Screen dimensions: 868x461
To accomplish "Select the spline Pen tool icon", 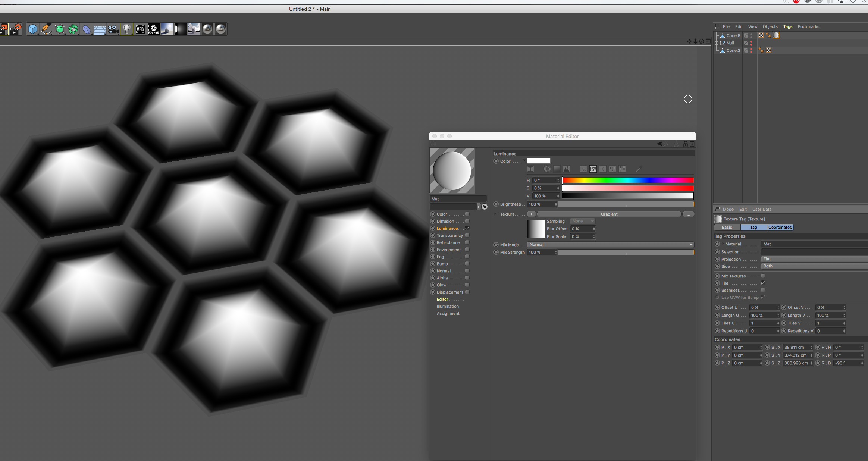I will 46,29.
